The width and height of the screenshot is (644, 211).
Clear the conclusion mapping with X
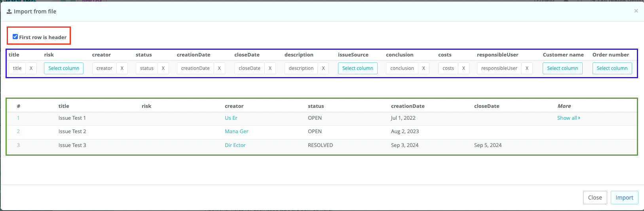[424, 68]
